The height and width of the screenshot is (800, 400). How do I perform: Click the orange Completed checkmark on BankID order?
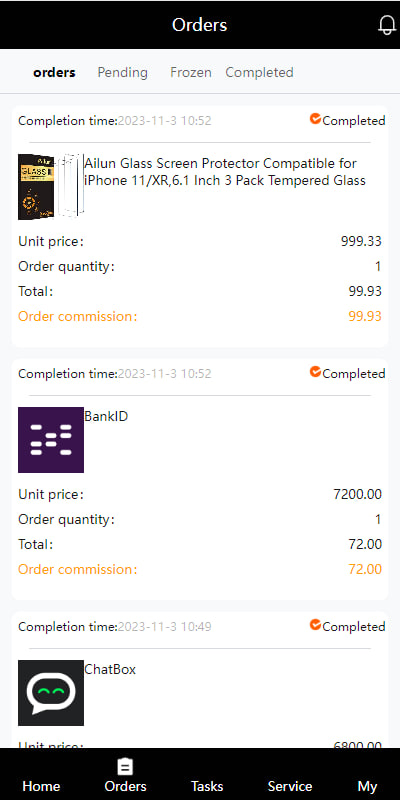(315, 372)
